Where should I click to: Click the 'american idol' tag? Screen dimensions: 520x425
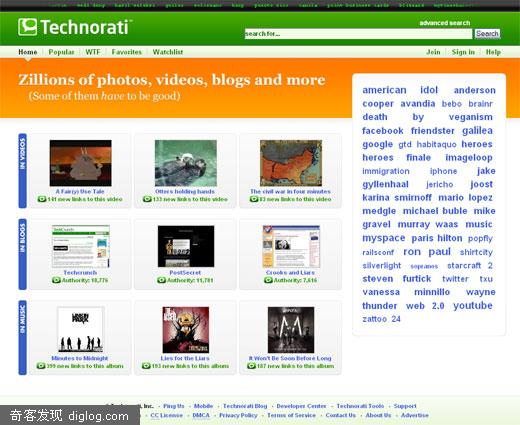click(x=400, y=90)
